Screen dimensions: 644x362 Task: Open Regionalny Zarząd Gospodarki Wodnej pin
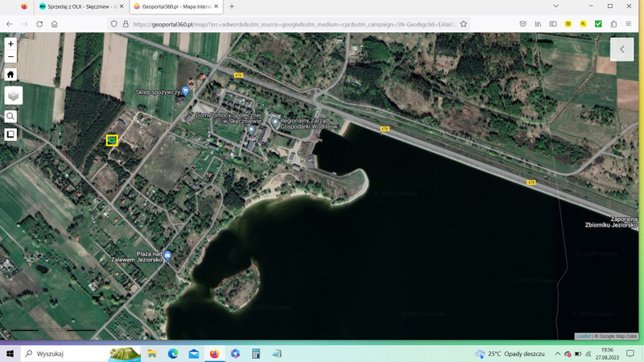[275, 122]
